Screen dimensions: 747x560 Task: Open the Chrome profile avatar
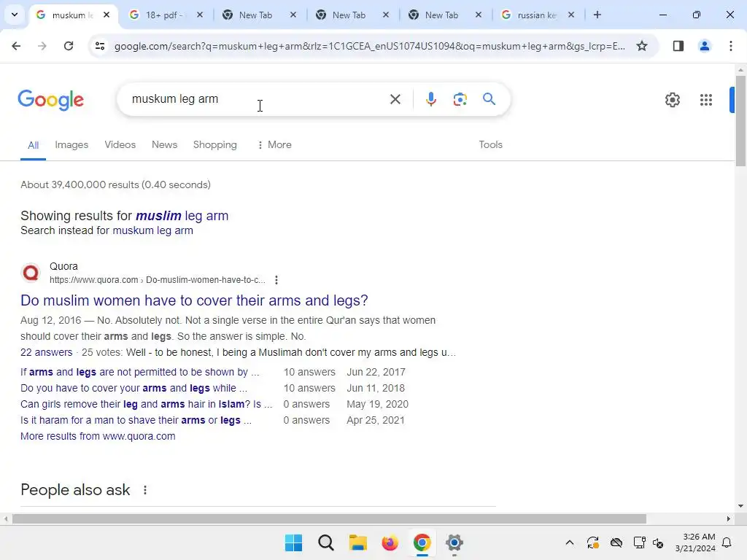click(x=704, y=46)
